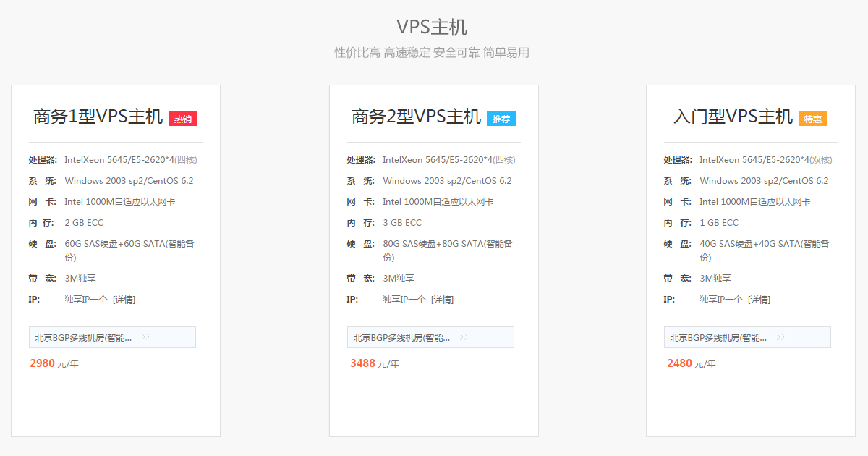Expand 北京BGP多线机房 selector in 商务1型 card
This screenshot has height=456, width=868.
[x=112, y=337]
